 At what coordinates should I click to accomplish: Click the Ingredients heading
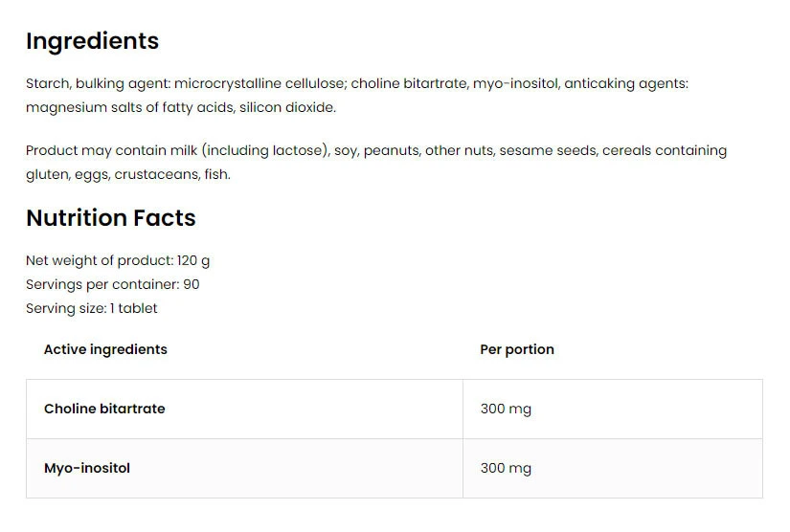92,41
